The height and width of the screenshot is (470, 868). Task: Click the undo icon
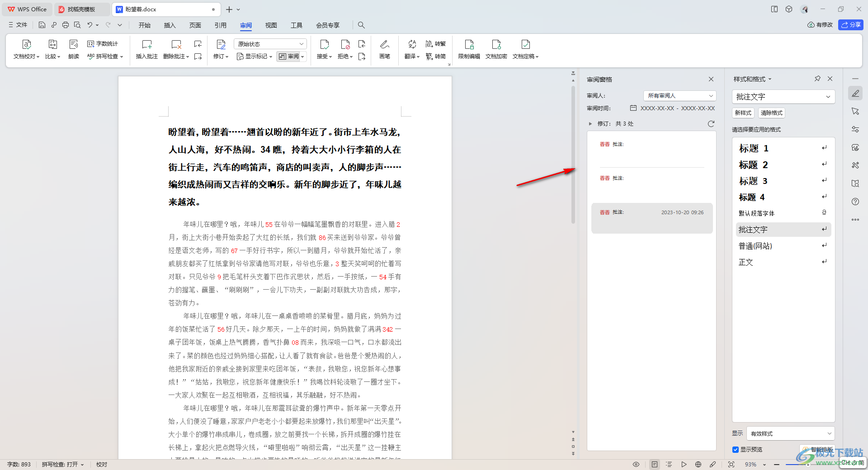pyautogui.click(x=90, y=25)
